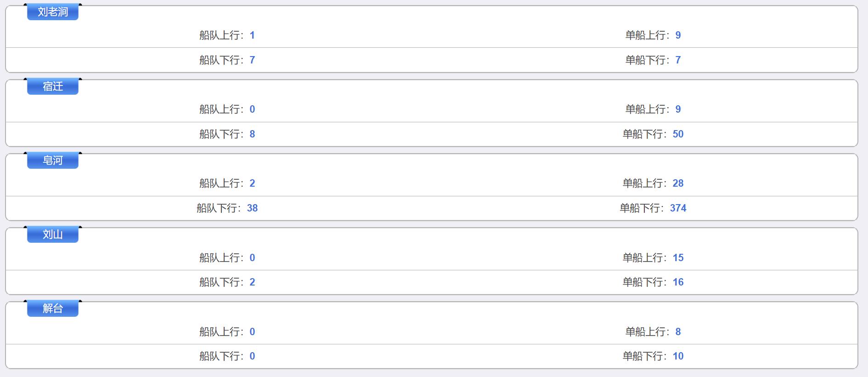Select 宿迁 单船下行 value 50
Viewport: 868px width, 377px height.
678,134
